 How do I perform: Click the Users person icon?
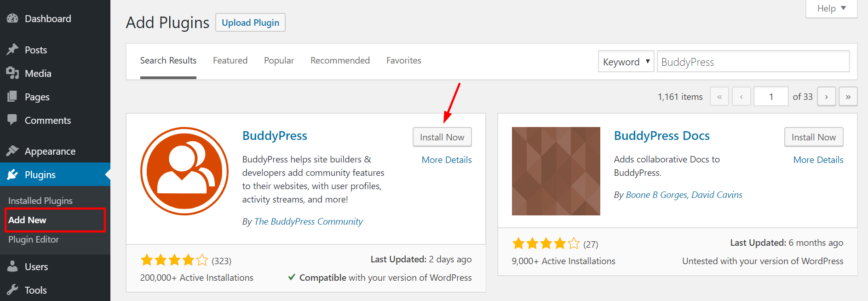12,266
